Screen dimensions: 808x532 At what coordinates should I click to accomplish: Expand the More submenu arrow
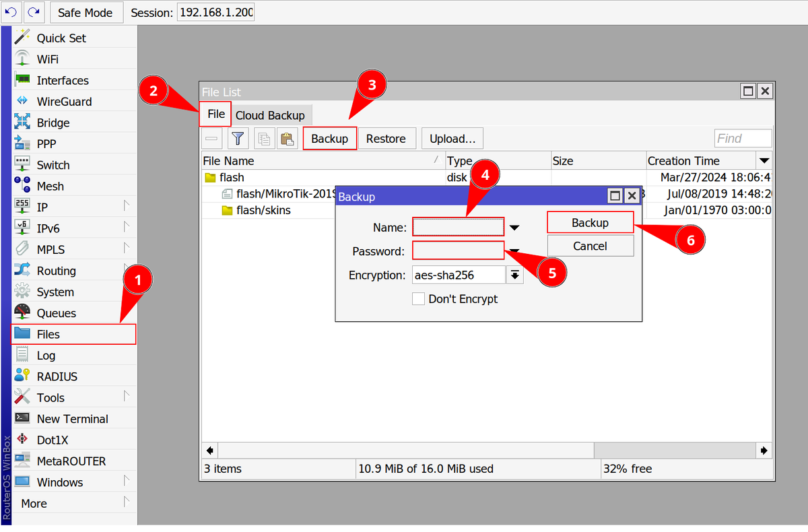pyautogui.click(x=126, y=502)
